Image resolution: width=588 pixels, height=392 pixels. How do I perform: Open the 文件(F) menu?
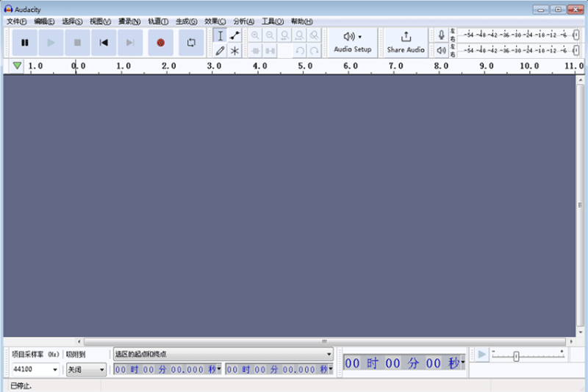pyautogui.click(x=16, y=21)
